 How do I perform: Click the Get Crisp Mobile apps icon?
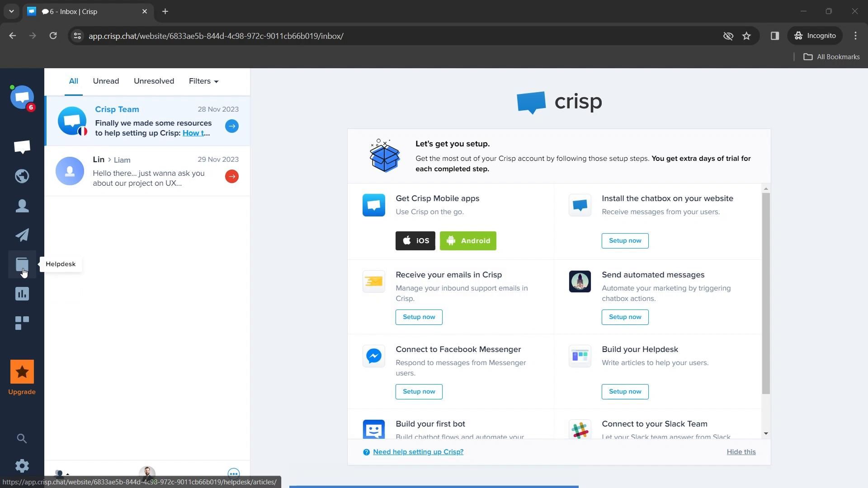pyautogui.click(x=374, y=205)
